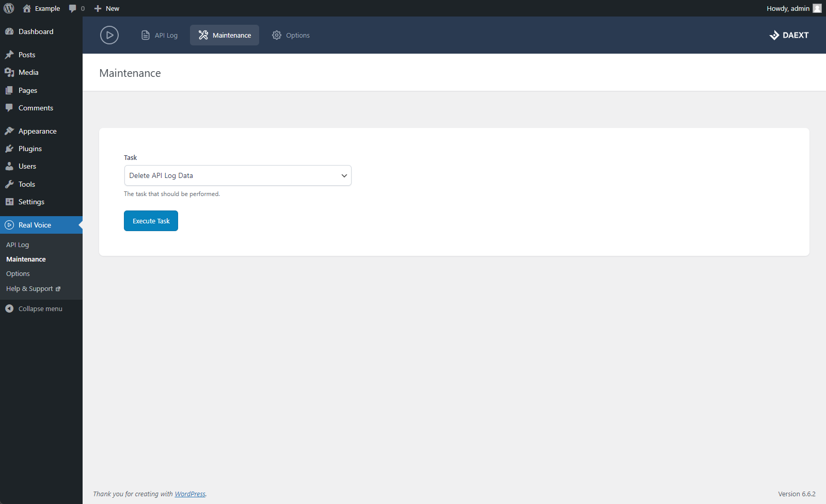Click the Pages icon in sidebar
The height and width of the screenshot is (504, 826).
click(x=9, y=90)
